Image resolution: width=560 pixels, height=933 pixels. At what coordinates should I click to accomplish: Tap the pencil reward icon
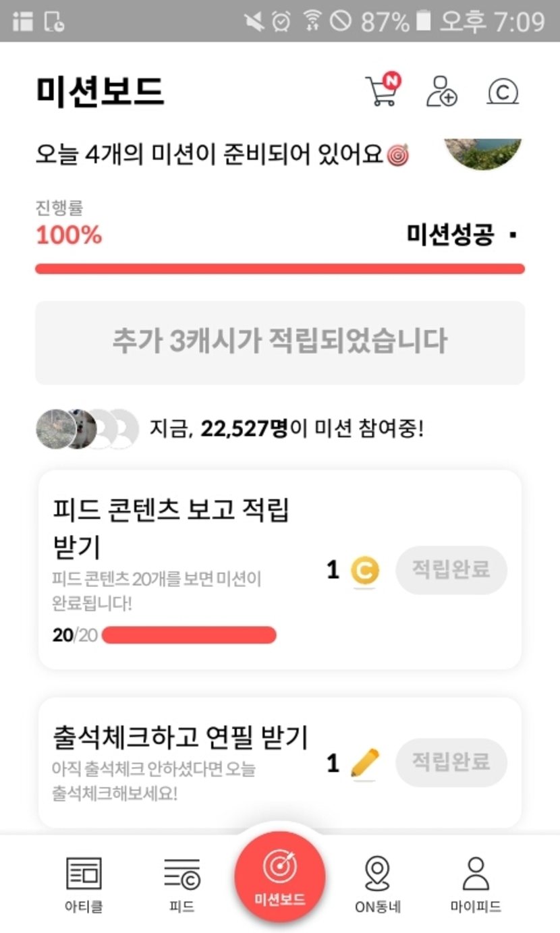[365, 763]
